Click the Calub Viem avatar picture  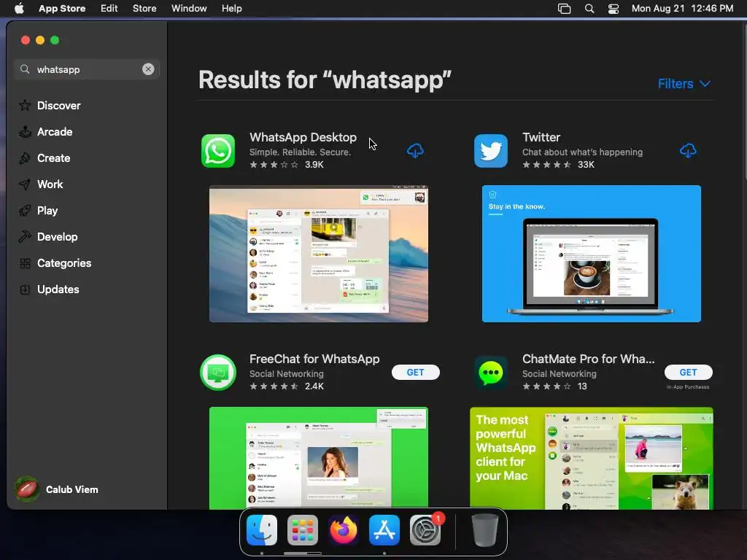[x=27, y=489]
